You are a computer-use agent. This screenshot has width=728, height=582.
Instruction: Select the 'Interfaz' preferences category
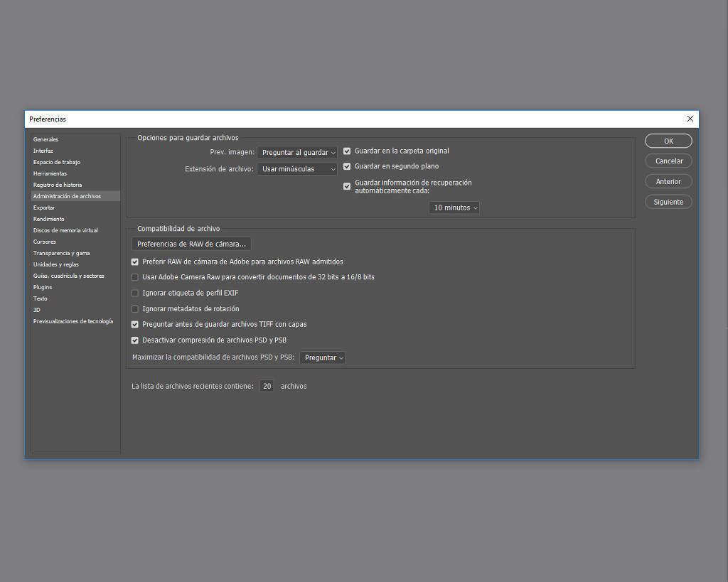43,151
